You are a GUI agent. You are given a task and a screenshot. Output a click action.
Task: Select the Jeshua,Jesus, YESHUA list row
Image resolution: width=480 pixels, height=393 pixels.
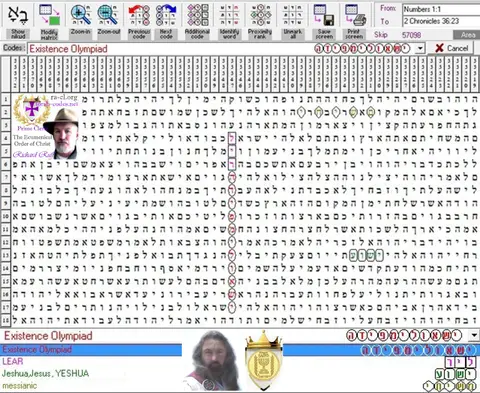pos(240,373)
